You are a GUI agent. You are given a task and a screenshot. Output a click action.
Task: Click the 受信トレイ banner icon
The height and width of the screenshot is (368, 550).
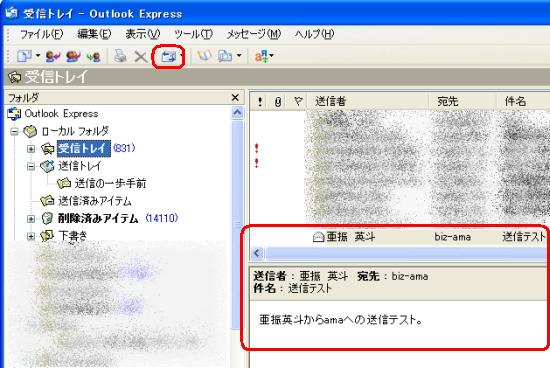pyautogui.click(x=15, y=77)
